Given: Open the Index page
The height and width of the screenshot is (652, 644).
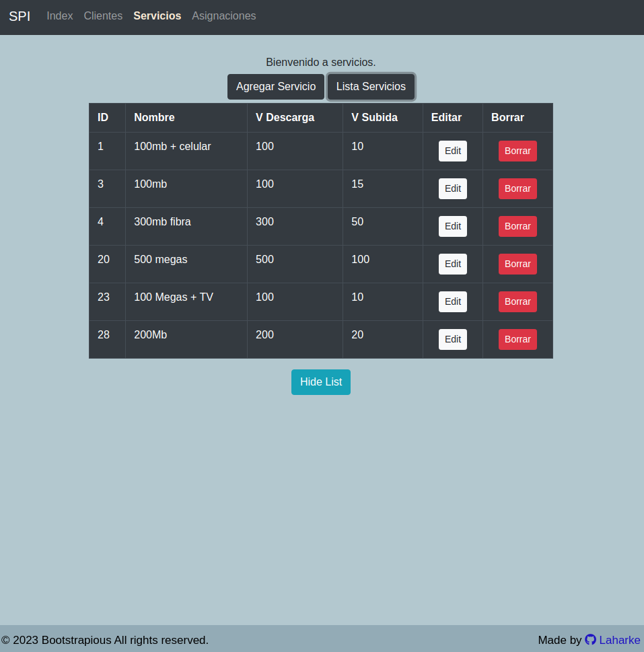Looking at the screenshot, I should [59, 15].
